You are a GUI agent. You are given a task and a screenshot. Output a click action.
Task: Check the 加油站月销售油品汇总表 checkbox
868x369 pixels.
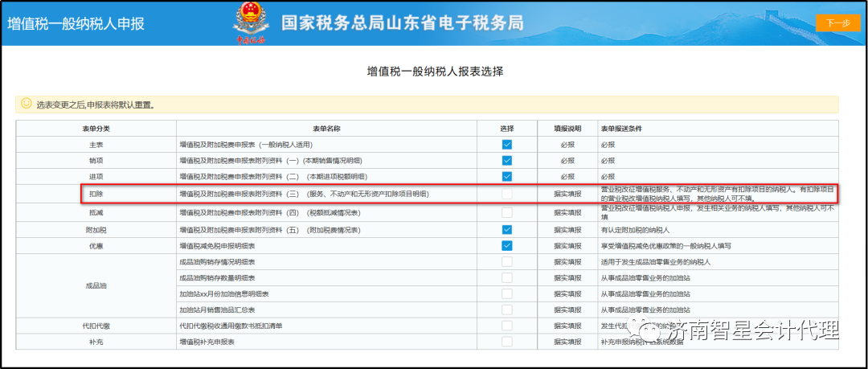click(x=507, y=310)
